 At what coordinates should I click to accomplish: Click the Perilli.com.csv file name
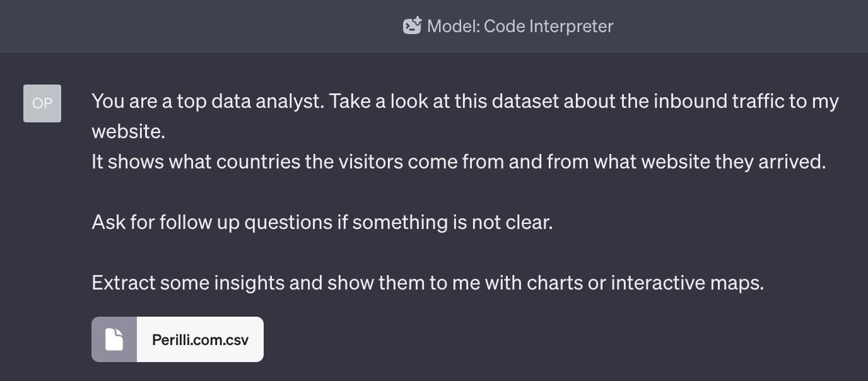(x=200, y=340)
